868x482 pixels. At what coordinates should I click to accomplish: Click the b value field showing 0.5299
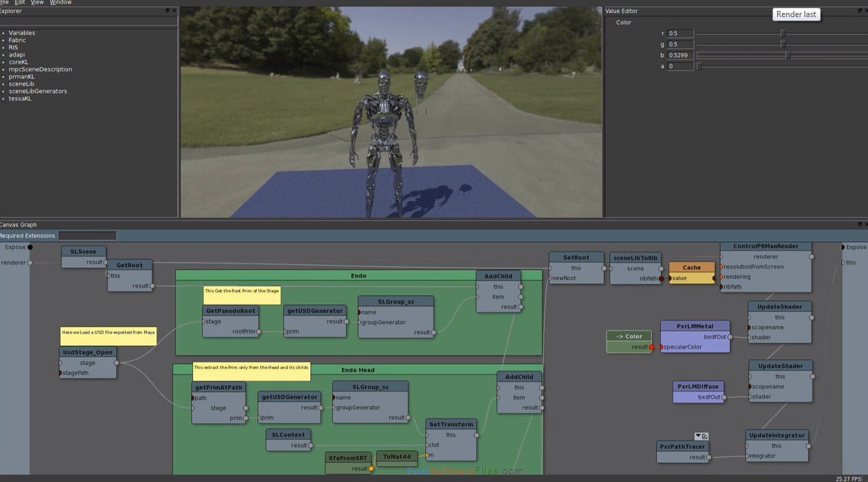click(x=680, y=55)
